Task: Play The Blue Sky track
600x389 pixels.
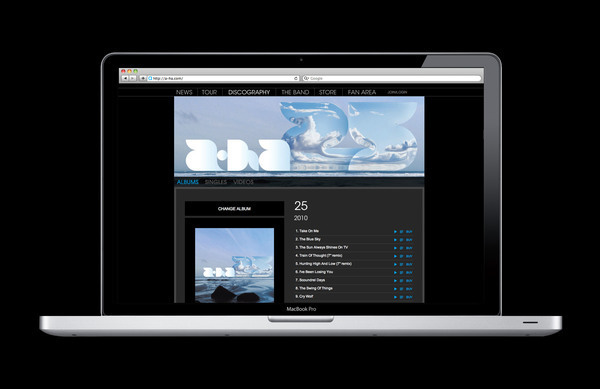Action: point(395,240)
